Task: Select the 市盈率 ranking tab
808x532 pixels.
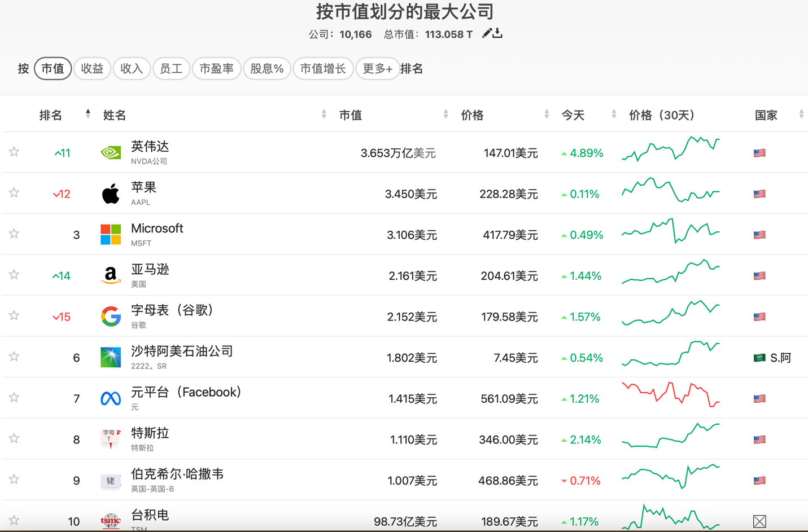Action: click(217, 69)
